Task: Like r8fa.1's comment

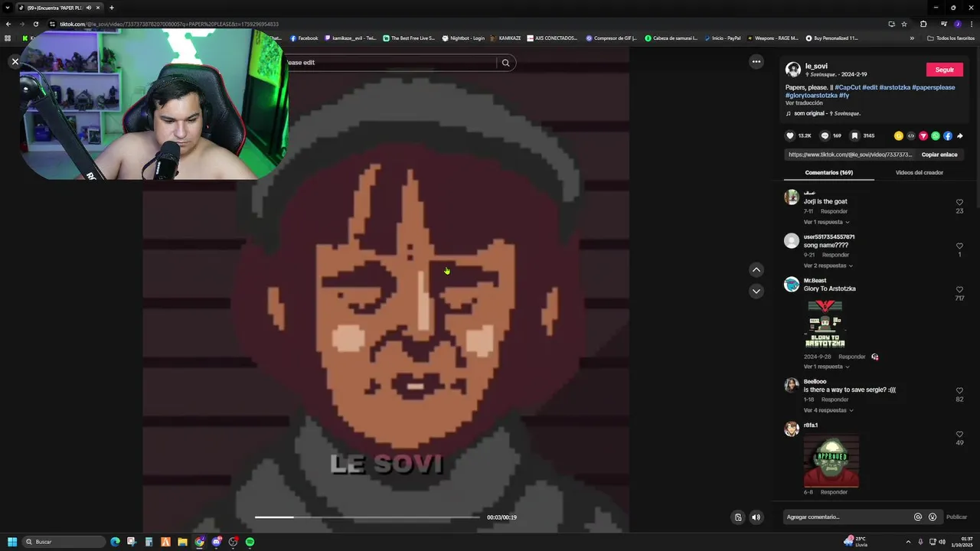Action: (960, 434)
